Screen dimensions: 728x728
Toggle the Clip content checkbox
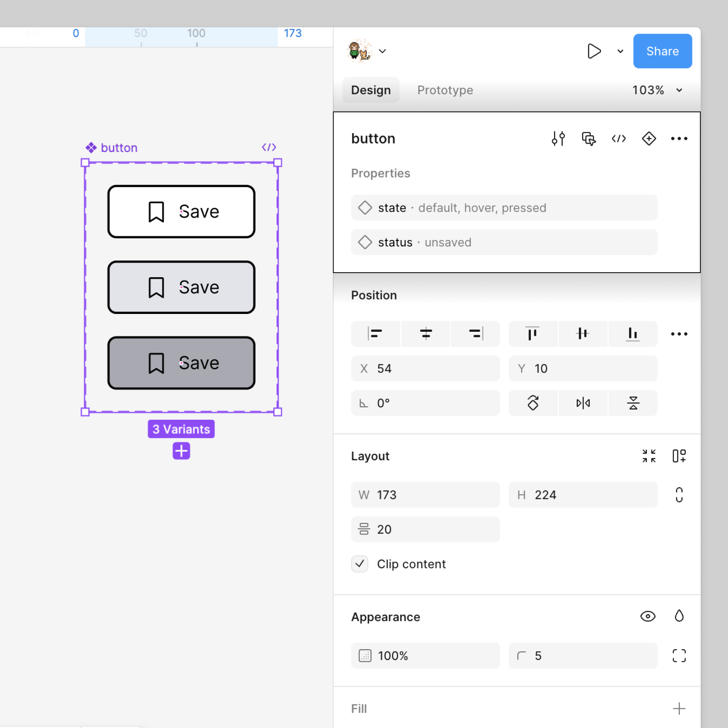click(x=359, y=564)
